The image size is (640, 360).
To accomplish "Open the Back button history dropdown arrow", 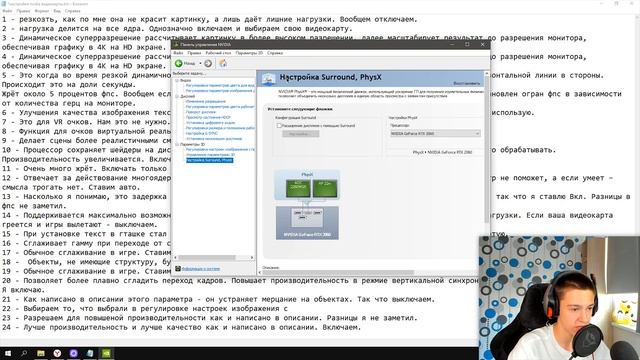I will (x=200, y=63).
